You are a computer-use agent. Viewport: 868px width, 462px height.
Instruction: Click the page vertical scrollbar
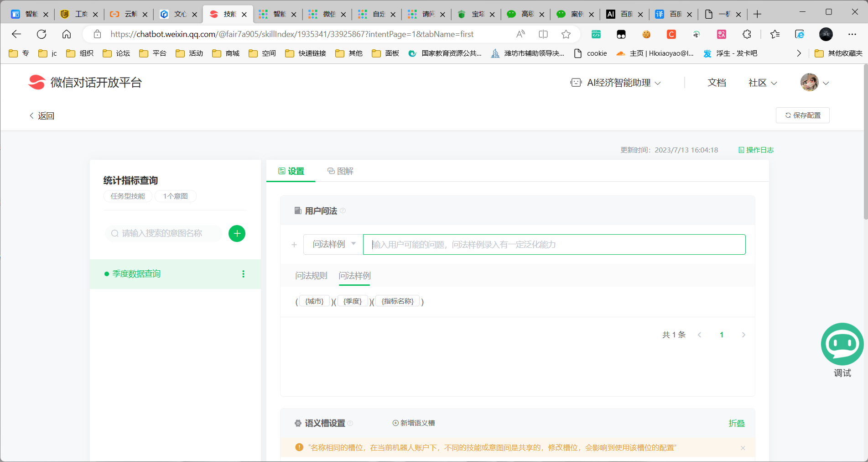click(x=866, y=142)
